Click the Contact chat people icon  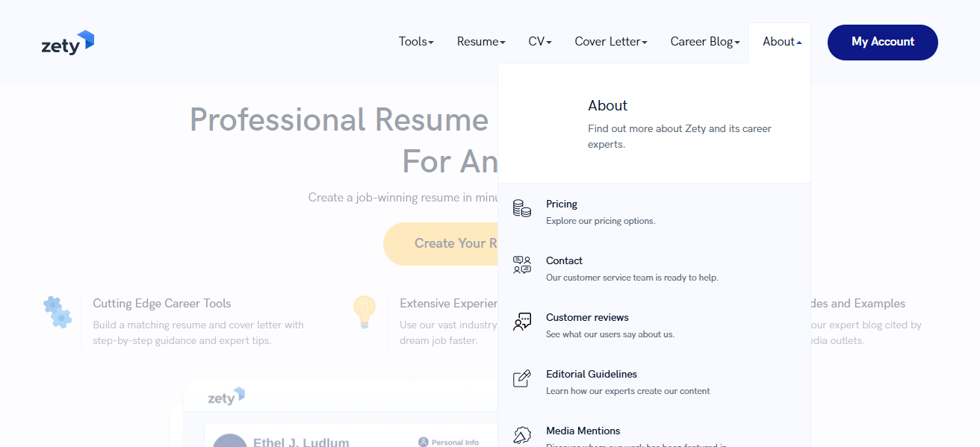pos(522,265)
